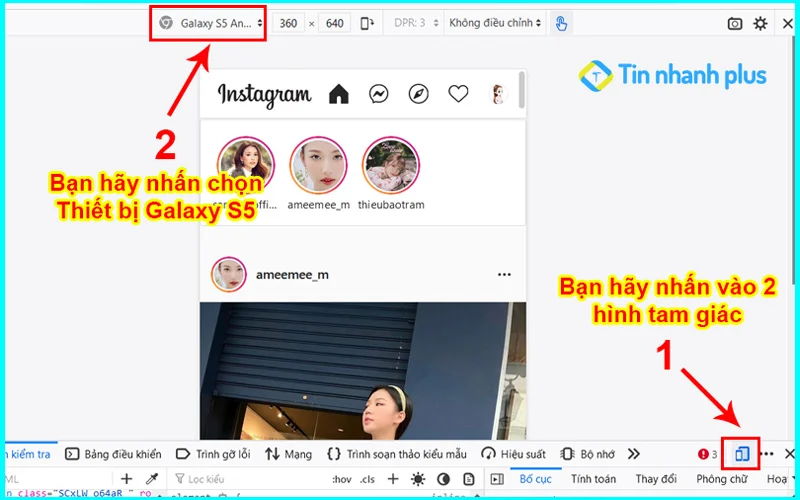Toggle light color scheme simulation sun icon
Viewport: 800px width, 500px height.
point(418,479)
